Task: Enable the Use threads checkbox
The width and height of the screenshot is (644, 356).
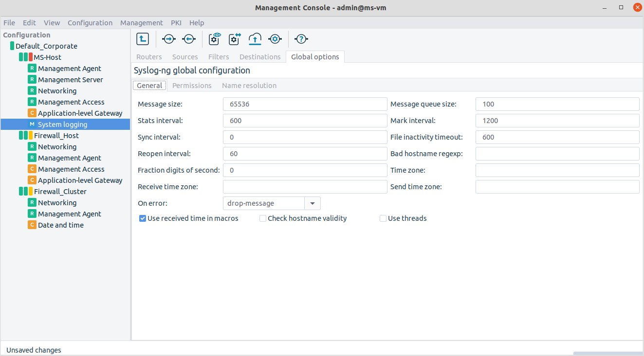Action: pyautogui.click(x=383, y=218)
